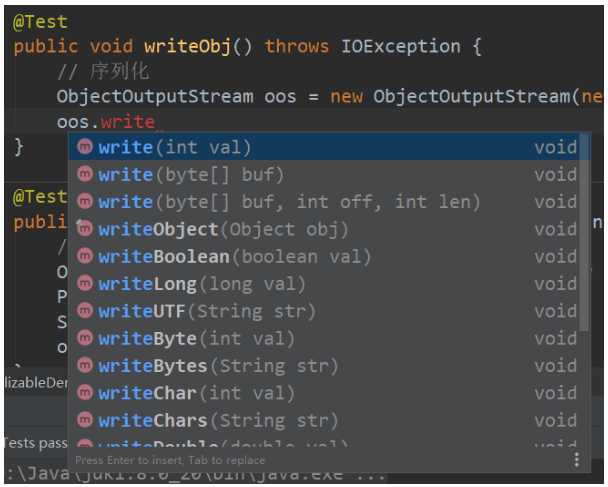Image resolution: width=608 pixels, height=487 pixels.
Task: Click the IOException class name in signature
Action: pos(401,47)
